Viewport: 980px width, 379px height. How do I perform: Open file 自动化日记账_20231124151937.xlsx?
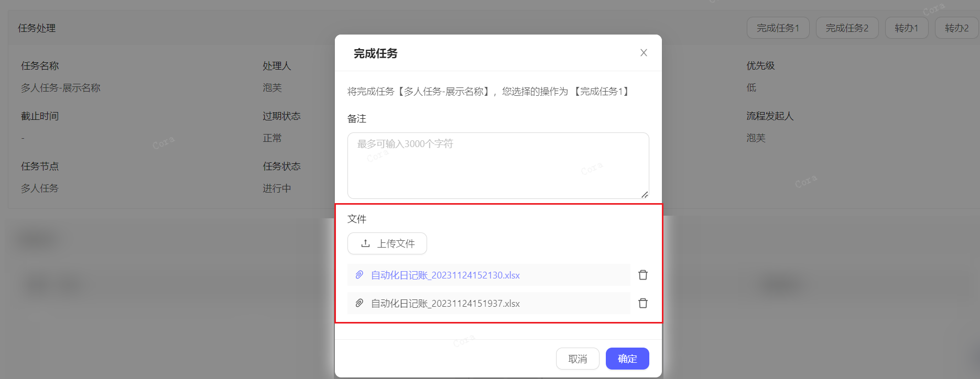[445, 303]
